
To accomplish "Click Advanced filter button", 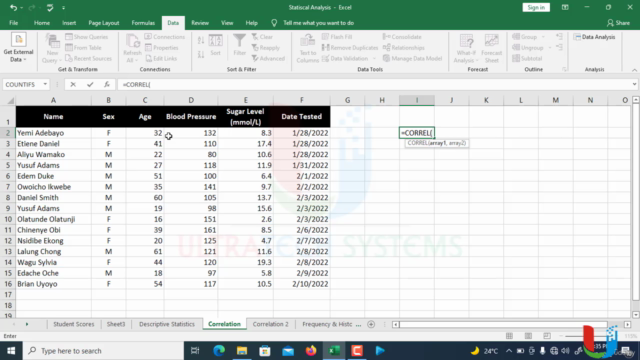I will [x=268, y=58].
